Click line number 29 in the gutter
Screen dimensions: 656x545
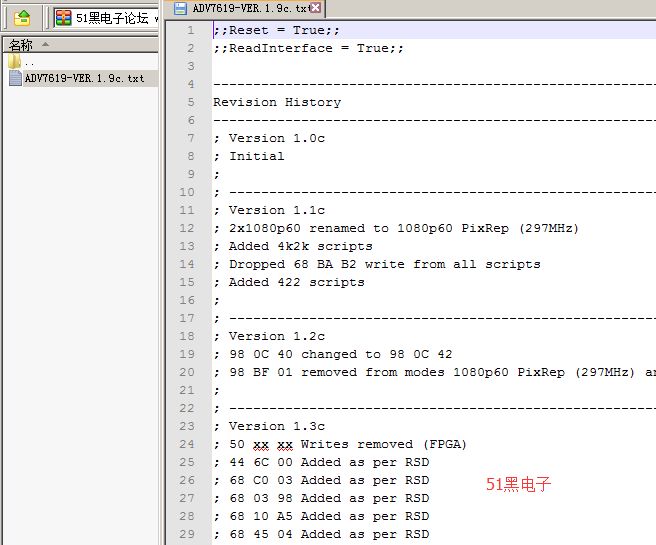tap(187, 534)
